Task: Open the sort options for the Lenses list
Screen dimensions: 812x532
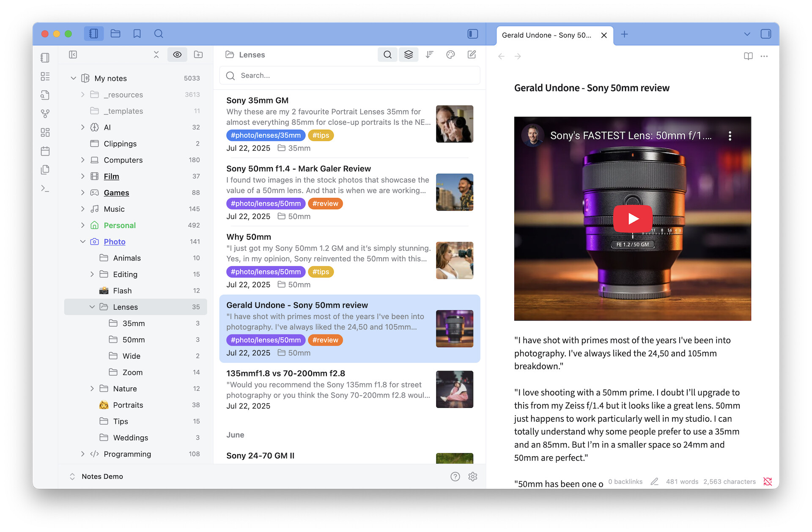Action: [429, 55]
